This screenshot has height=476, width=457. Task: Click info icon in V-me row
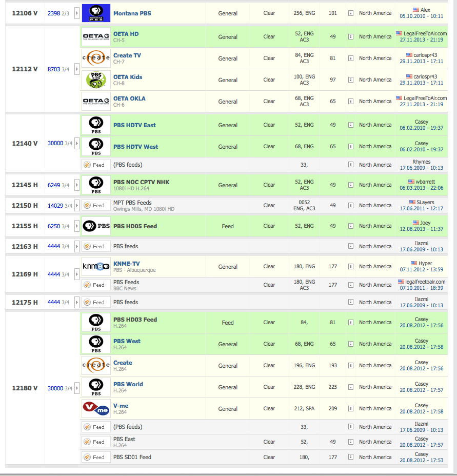pyautogui.click(x=351, y=409)
